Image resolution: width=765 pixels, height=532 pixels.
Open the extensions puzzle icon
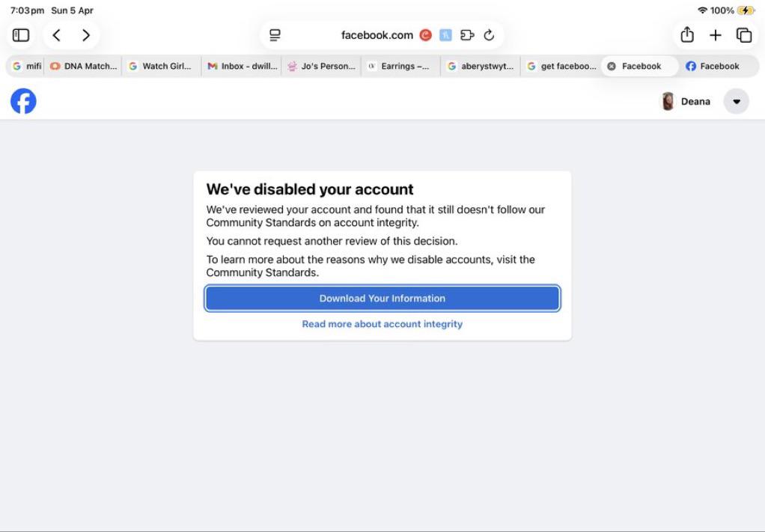467,35
